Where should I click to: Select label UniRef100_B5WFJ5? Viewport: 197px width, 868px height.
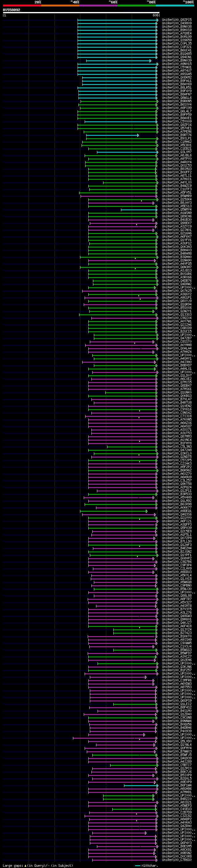177,755
